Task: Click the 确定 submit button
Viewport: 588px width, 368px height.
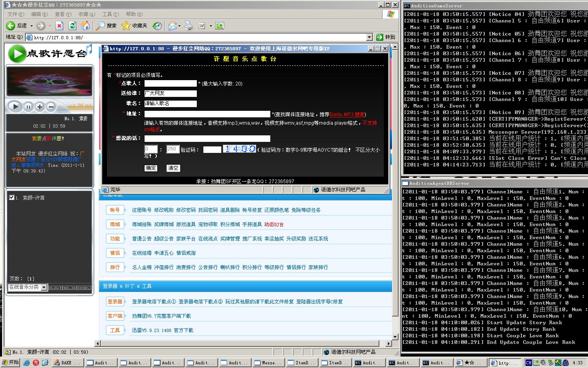Action: coord(151,168)
